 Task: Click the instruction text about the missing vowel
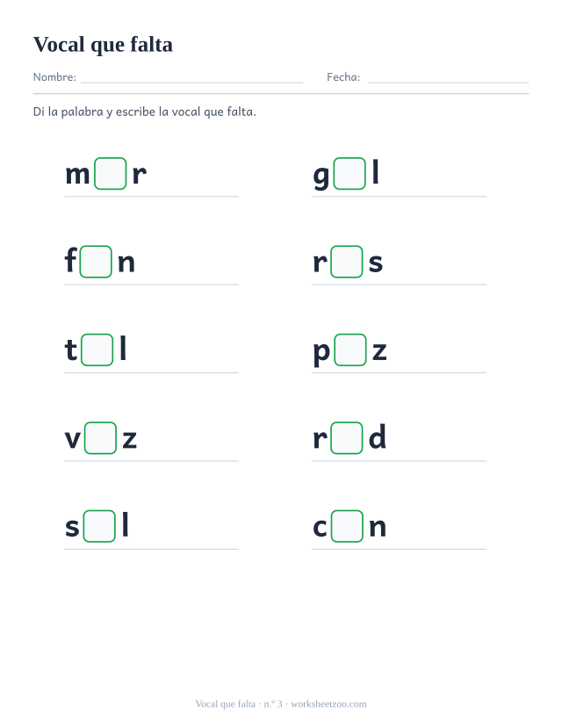144,112
